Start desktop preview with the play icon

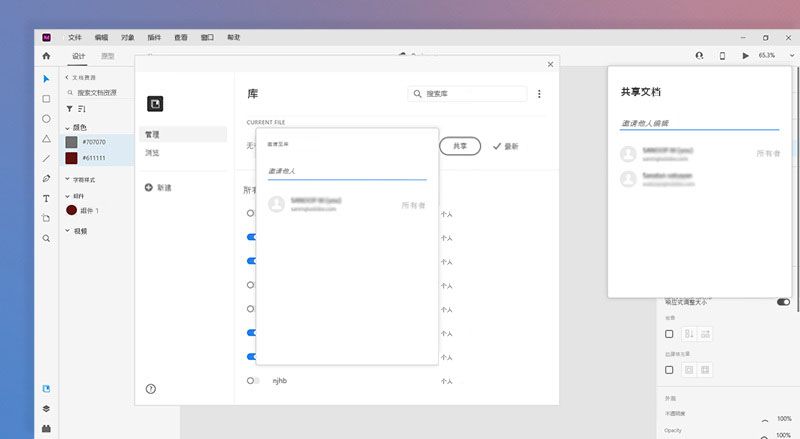pos(745,55)
